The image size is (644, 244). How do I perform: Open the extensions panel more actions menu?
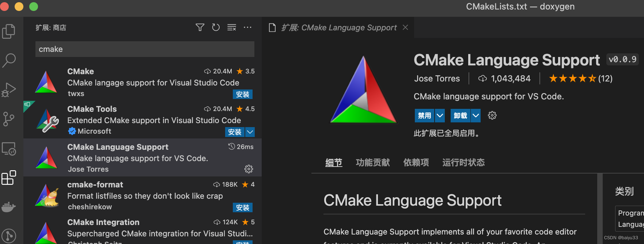[x=247, y=27]
